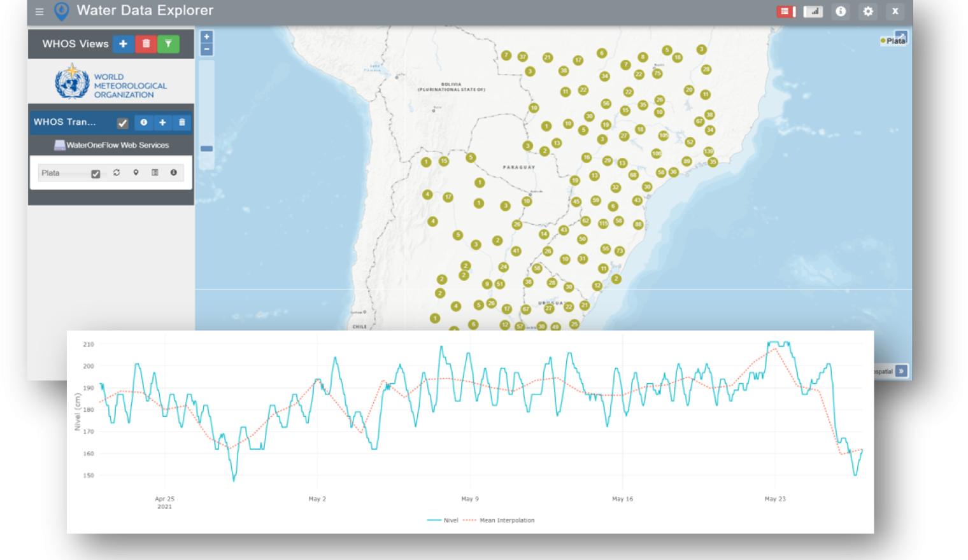Toggle the WHOS Tran... catalog checkbox

click(122, 123)
